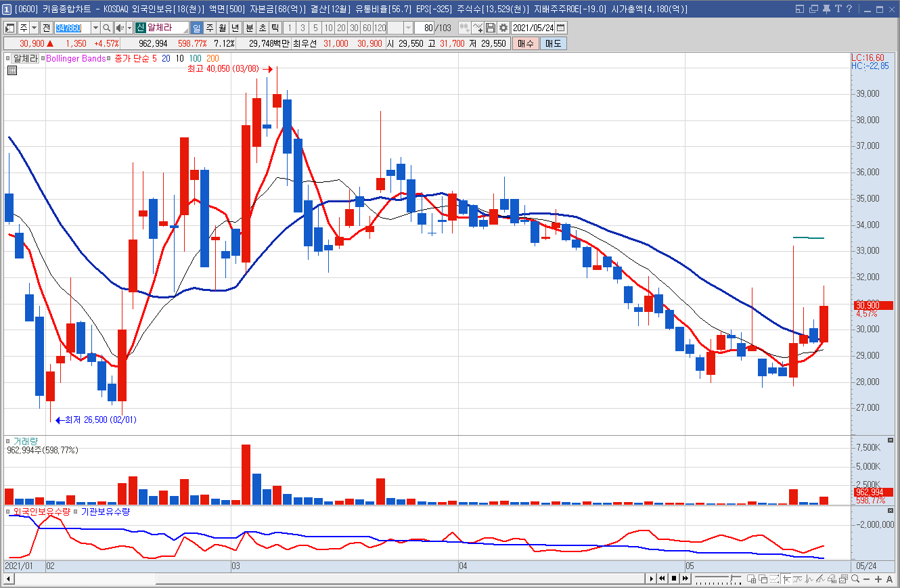Click the pin window icon in title bar

[x=826, y=9]
